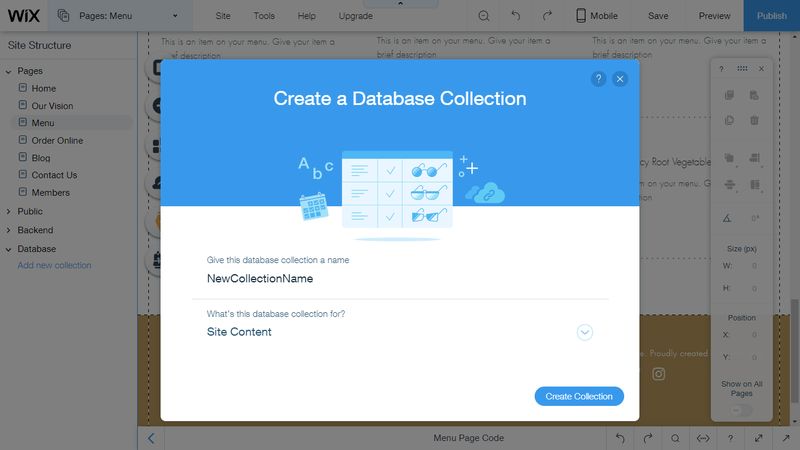
Task: Click the Y position field
Action: 754,357
